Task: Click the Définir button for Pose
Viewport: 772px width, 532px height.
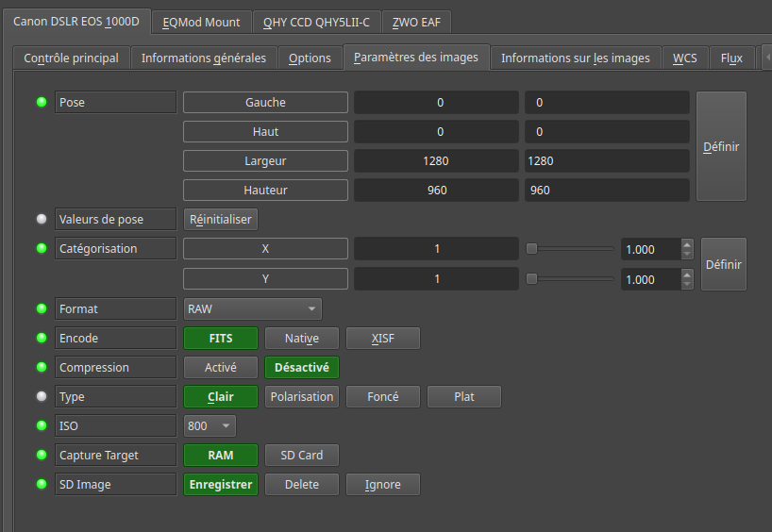Action: (721, 146)
